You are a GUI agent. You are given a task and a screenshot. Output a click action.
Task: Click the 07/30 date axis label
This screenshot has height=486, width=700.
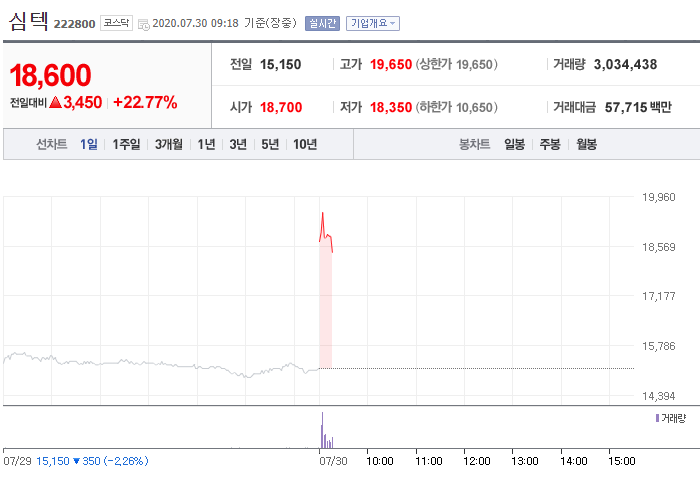coord(333,461)
